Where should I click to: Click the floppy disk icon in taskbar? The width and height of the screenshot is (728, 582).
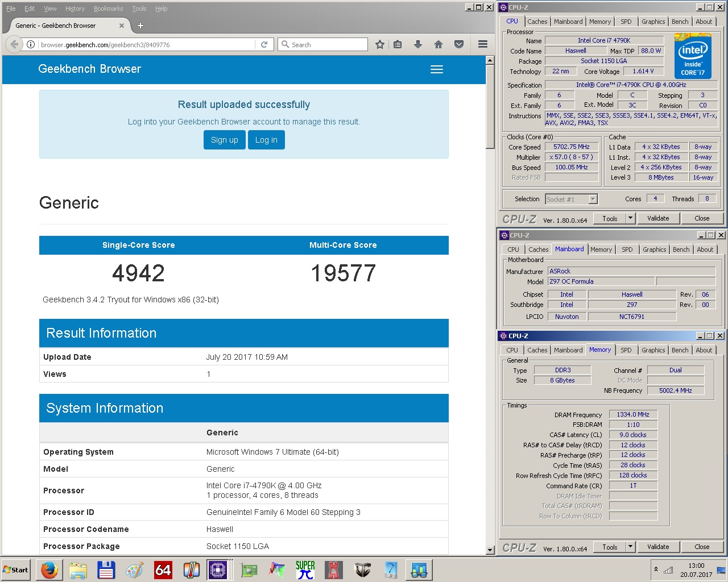pos(106,569)
